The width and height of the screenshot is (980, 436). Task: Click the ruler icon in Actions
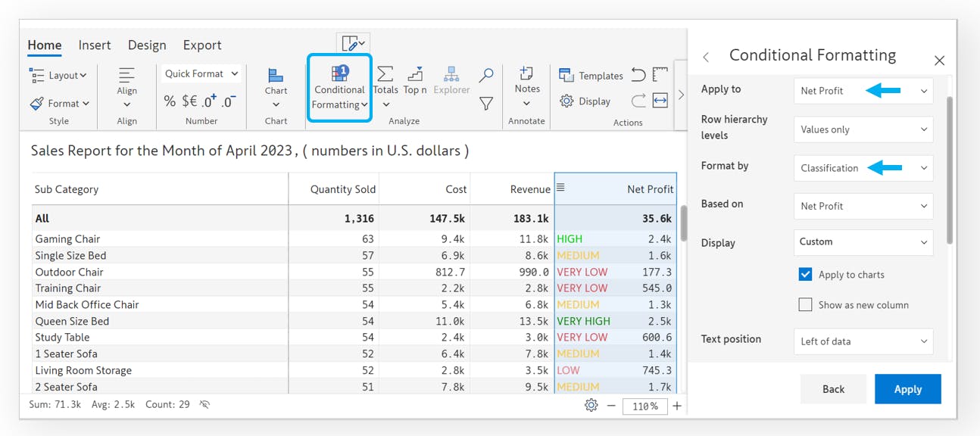660,74
